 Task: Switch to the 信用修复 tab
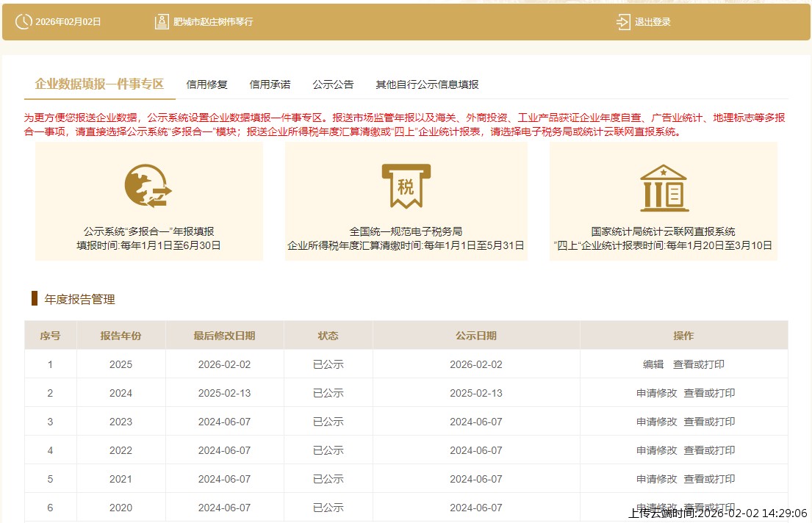tap(207, 84)
